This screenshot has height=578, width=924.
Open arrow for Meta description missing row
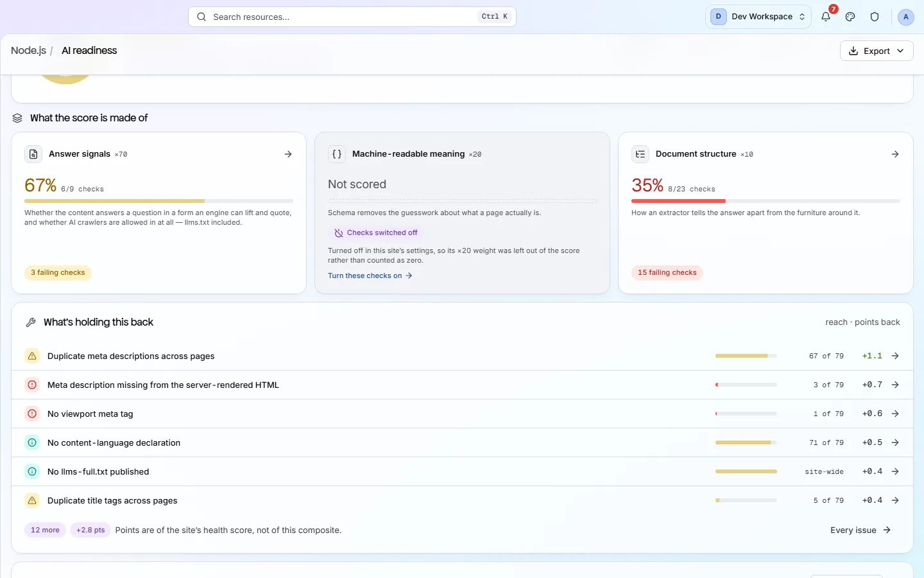point(895,385)
